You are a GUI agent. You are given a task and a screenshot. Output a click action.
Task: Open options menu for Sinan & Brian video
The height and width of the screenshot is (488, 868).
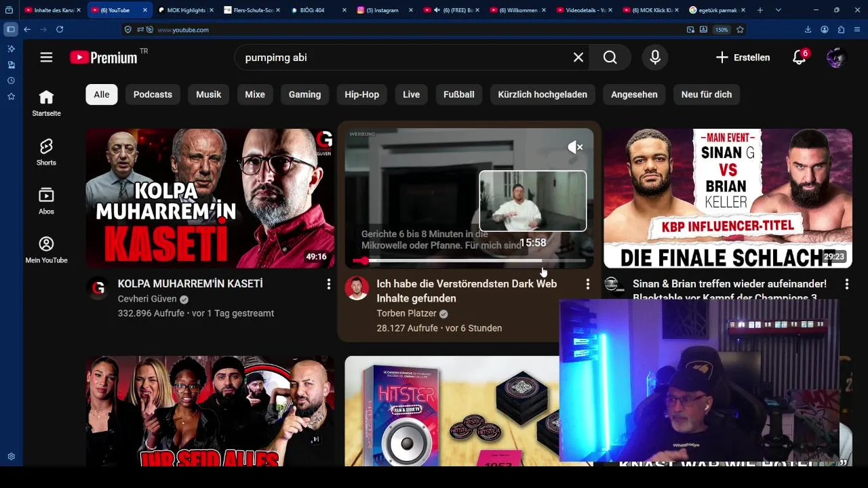(x=846, y=284)
